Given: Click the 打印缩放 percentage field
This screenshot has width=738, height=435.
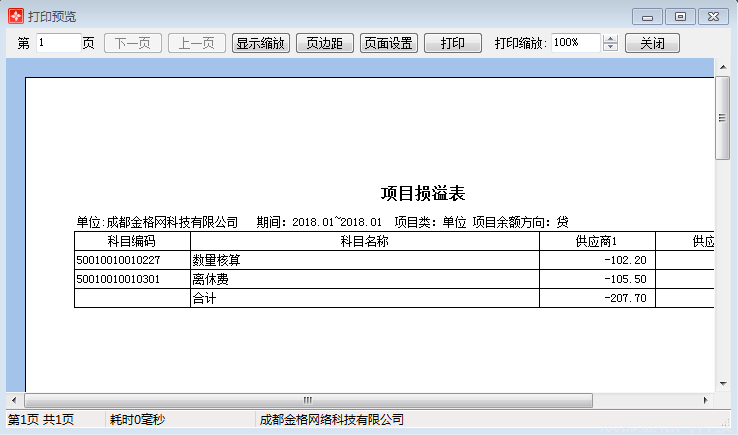Looking at the screenshot, I should [575, 43].
